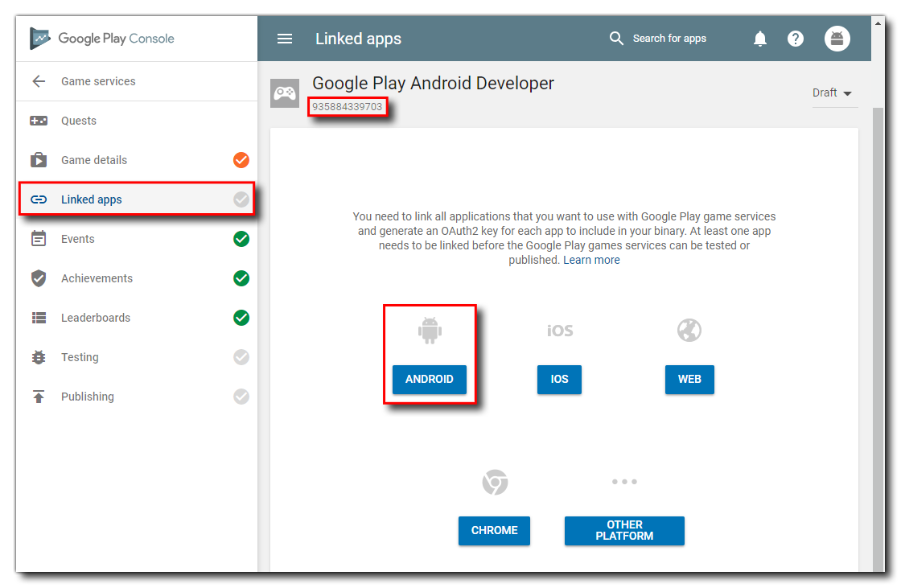The height and width of the screenshot is (588, 901).
Task: Click the Google Play Android Developer title
Action: (434, 84)
